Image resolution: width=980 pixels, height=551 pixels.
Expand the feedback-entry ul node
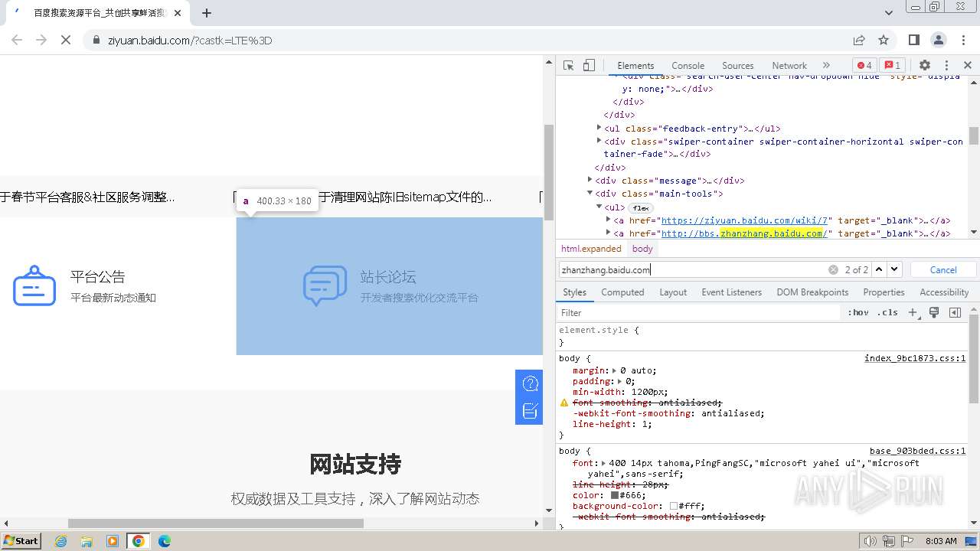pyautogui.click(x=599, y=129)
